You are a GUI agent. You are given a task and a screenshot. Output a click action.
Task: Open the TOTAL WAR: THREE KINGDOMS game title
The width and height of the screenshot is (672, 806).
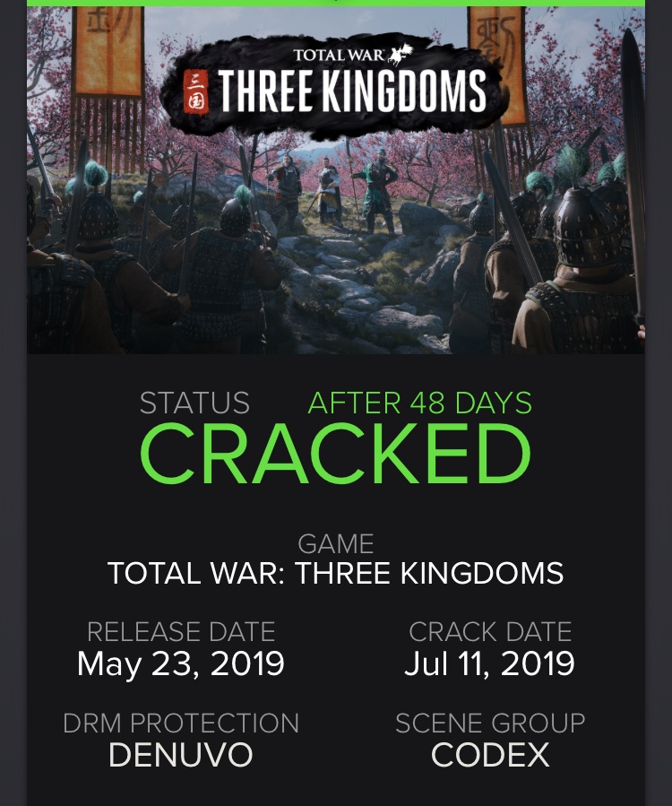[336, 573]
